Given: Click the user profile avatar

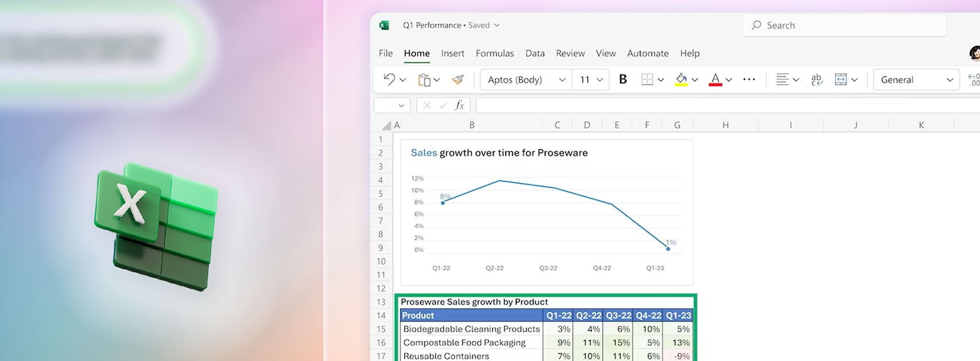Looking at the screenshot, I should pos(974,53).
